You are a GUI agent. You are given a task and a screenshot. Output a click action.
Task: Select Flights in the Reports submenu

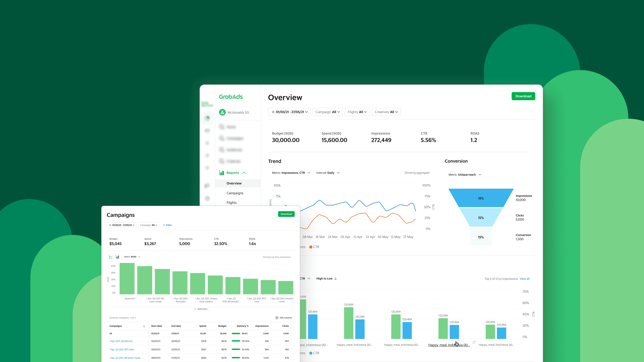(x=231, y=203)
